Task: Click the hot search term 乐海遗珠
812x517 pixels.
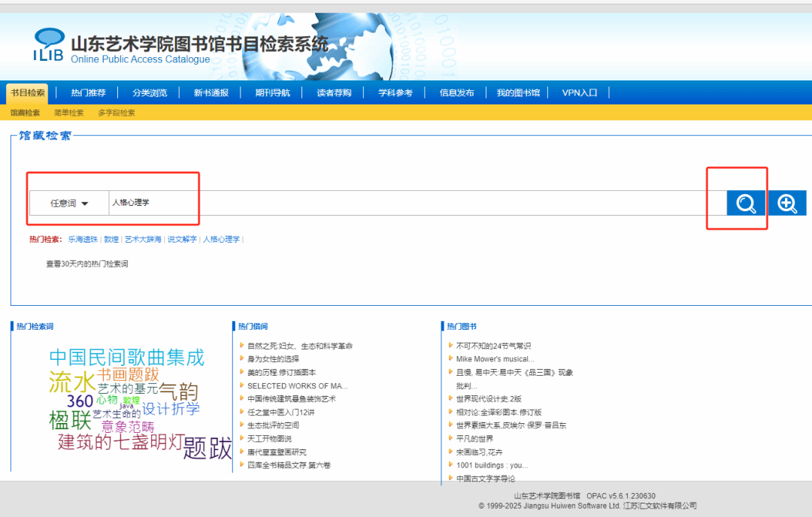Action: (83, 240)
